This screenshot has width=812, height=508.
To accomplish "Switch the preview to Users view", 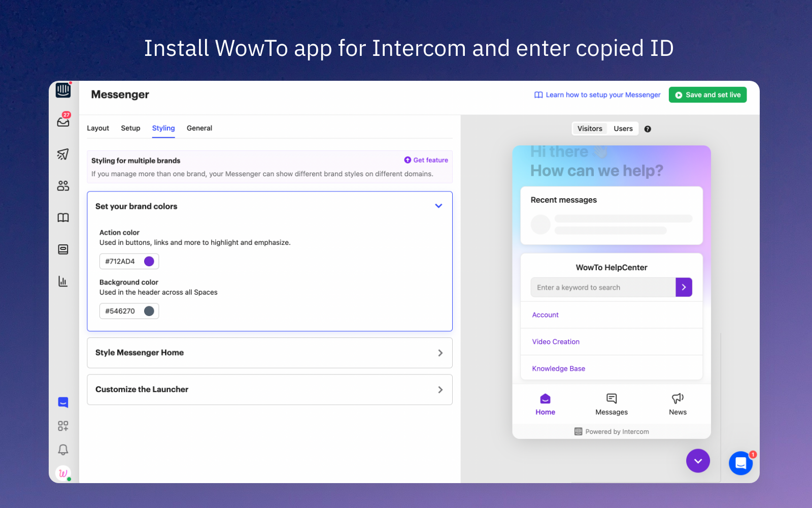I will click(623, 129).
